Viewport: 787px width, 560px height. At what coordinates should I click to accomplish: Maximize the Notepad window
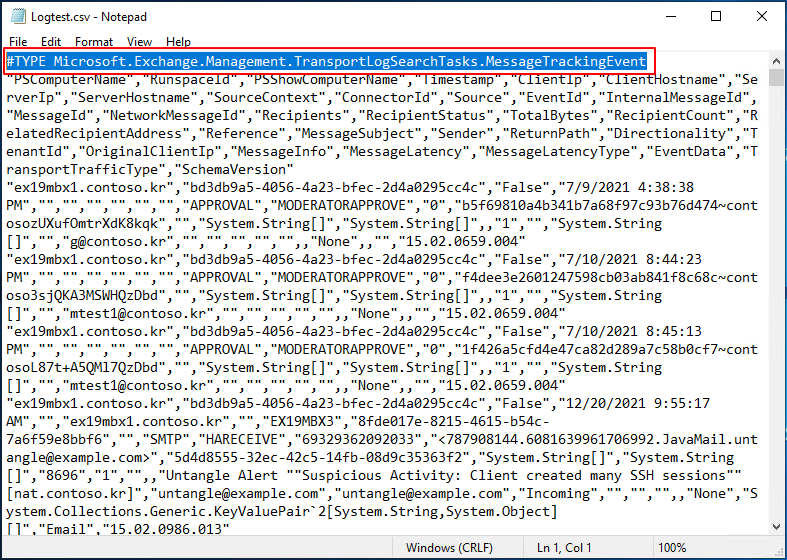(x=716, y=17)
